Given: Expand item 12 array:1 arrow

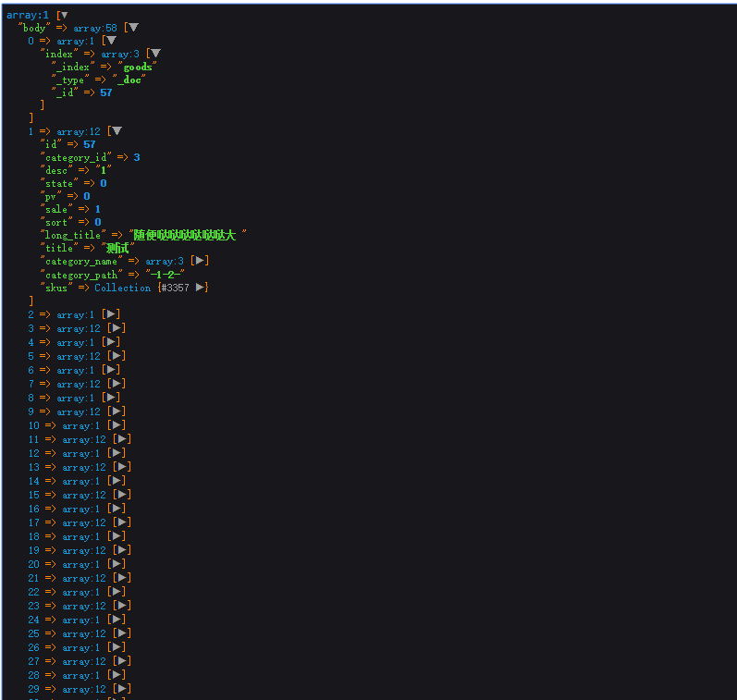Looking at the screenshot, I should coord(117,453).
